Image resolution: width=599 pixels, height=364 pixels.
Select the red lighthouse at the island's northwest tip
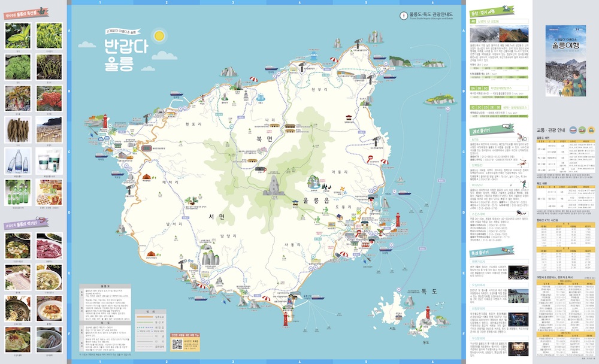[105, 121]
